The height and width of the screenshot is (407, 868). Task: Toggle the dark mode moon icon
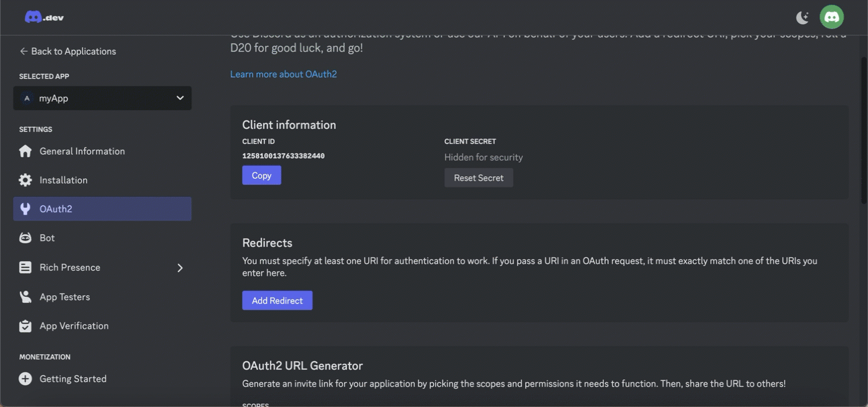(x=802, y=17)
